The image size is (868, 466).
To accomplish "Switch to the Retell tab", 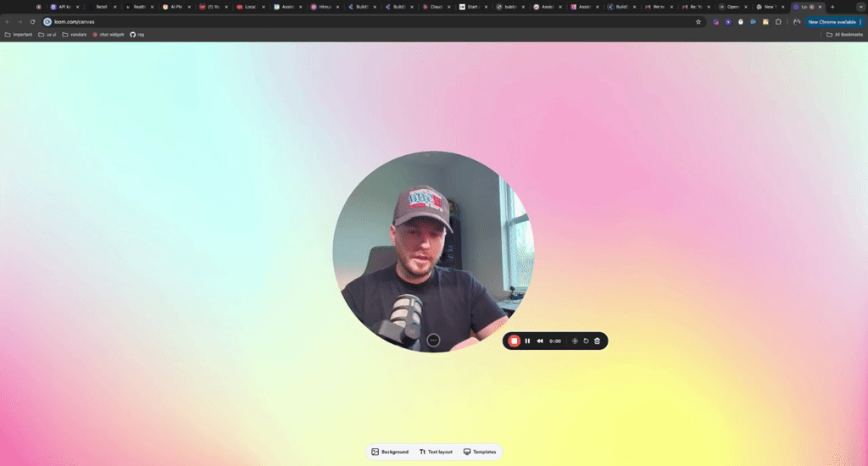I will point(102,7).
